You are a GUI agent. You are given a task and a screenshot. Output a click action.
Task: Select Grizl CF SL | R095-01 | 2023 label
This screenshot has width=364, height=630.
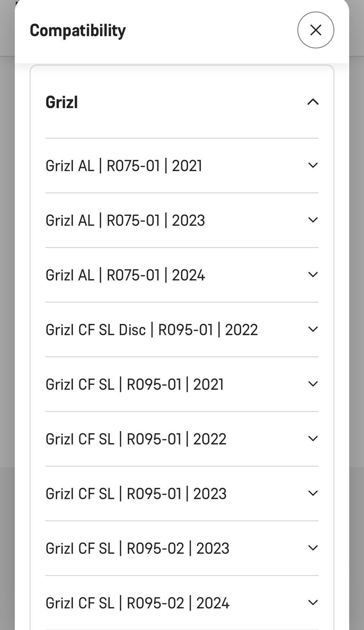point(136,493)
